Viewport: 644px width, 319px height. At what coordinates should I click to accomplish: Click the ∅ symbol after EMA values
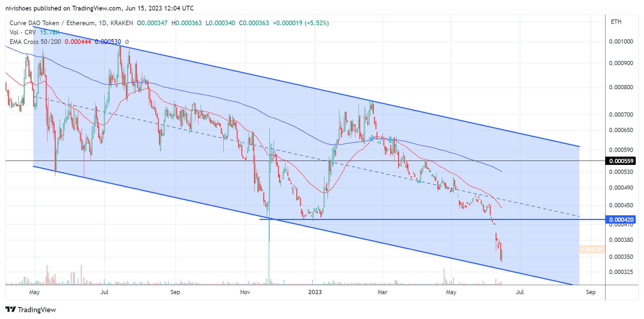click(127, 42)
